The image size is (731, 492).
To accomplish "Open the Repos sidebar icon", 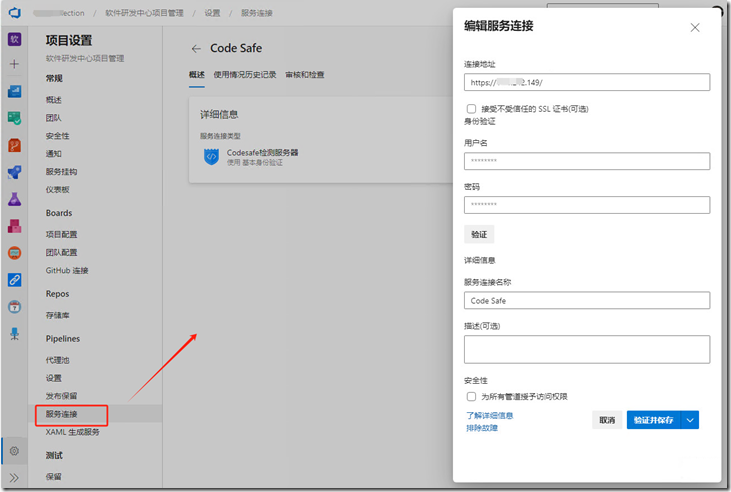I will click(x=14, y=145).
